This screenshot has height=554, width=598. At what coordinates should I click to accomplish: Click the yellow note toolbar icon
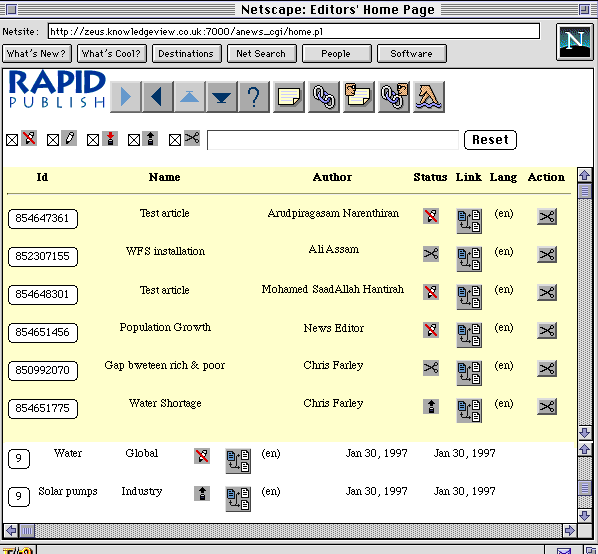pos(289,97)
